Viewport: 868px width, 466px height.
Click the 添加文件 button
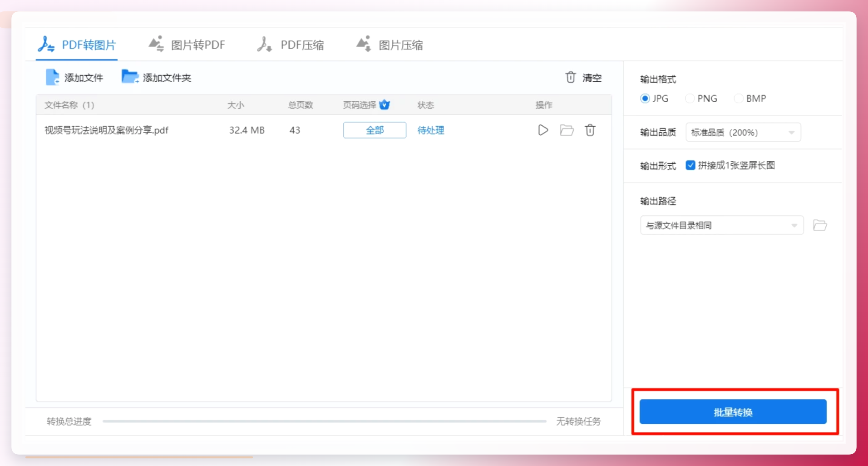[74, 77]
